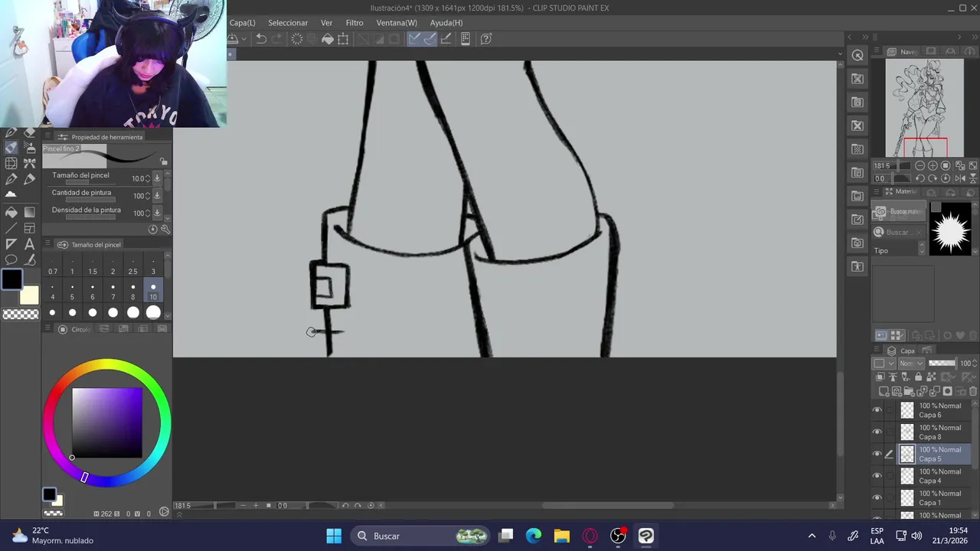Zoom out in Navigator panel
Viewport: 980px width, 551px height.
(920, 165)
